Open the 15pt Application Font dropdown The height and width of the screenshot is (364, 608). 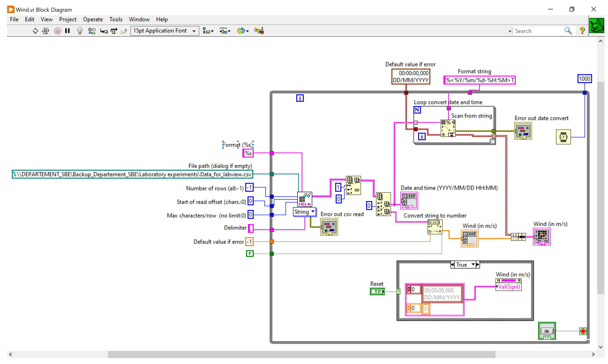point(164,31)
